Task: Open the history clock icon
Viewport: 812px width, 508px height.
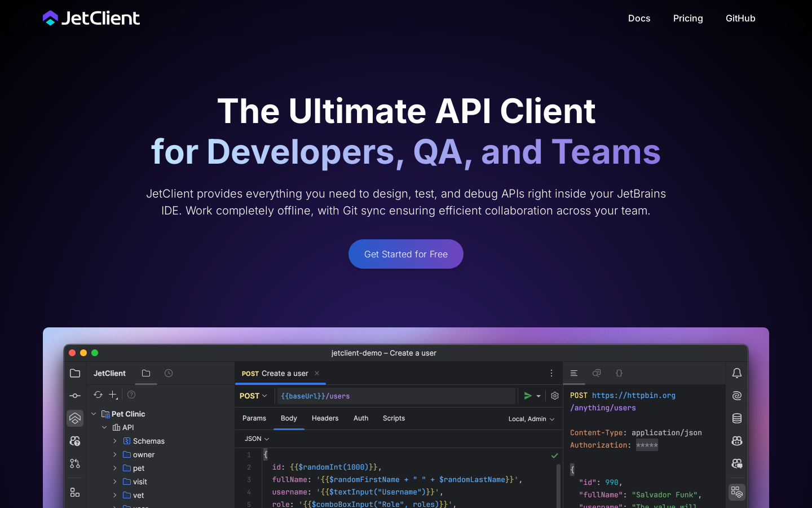Action: tap(169, 373)
